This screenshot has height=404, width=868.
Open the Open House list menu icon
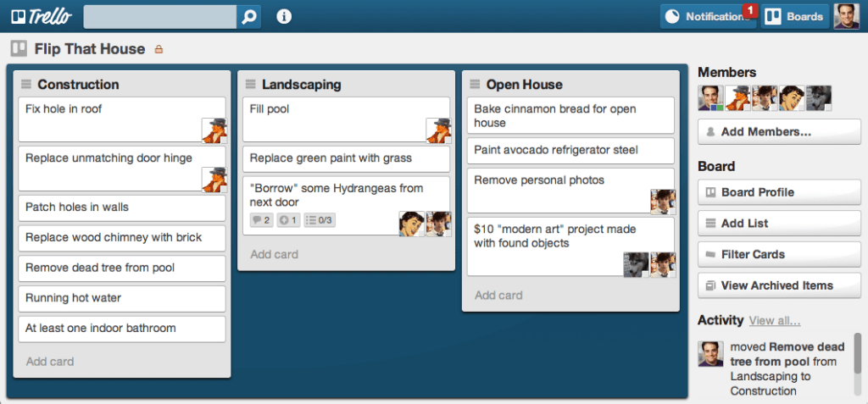[x=475, y=84]
